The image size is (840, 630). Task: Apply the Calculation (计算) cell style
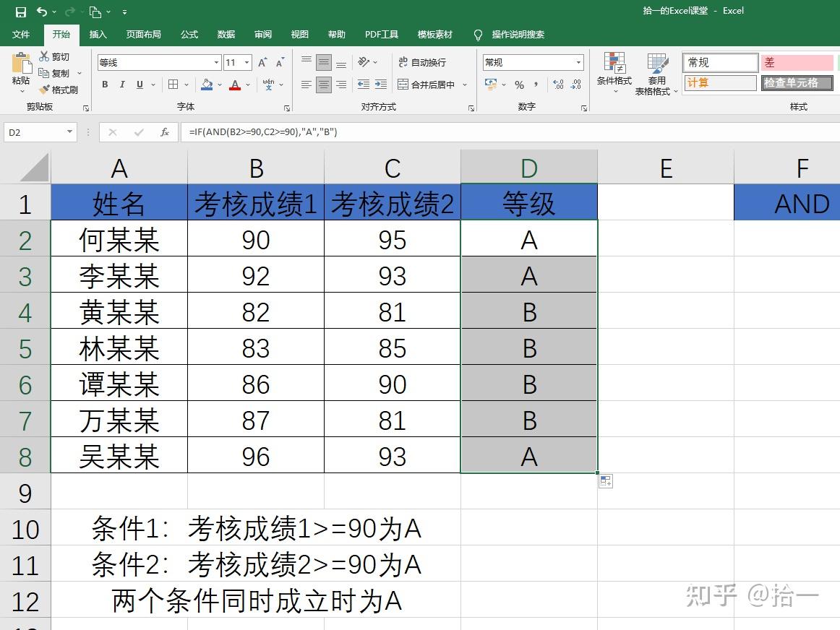(x=721, y=82)
